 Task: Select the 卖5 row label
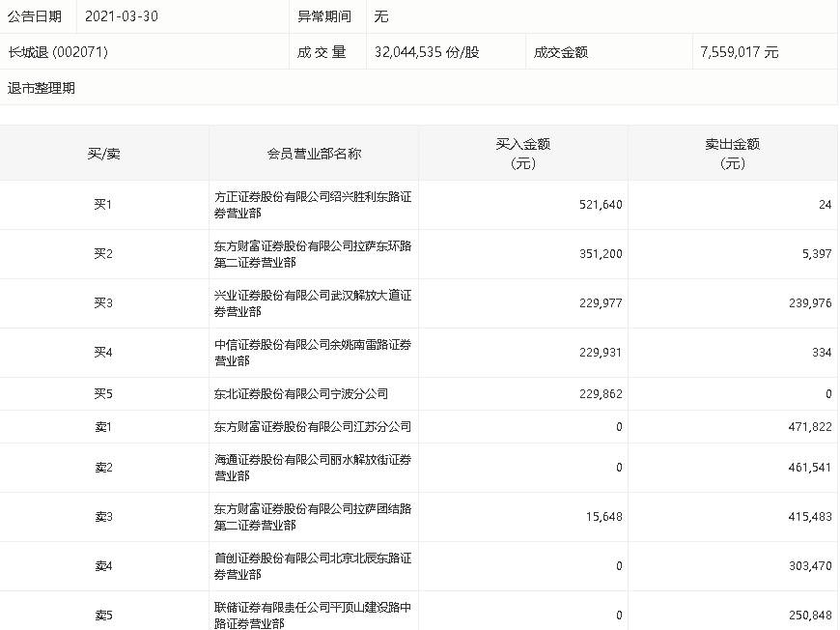click(104, 616)
